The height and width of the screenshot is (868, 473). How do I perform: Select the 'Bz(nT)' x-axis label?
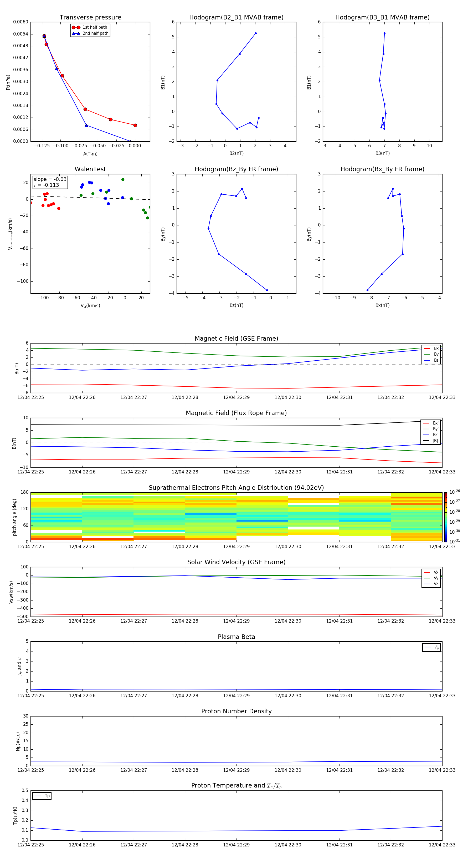(x=236, y=306)
